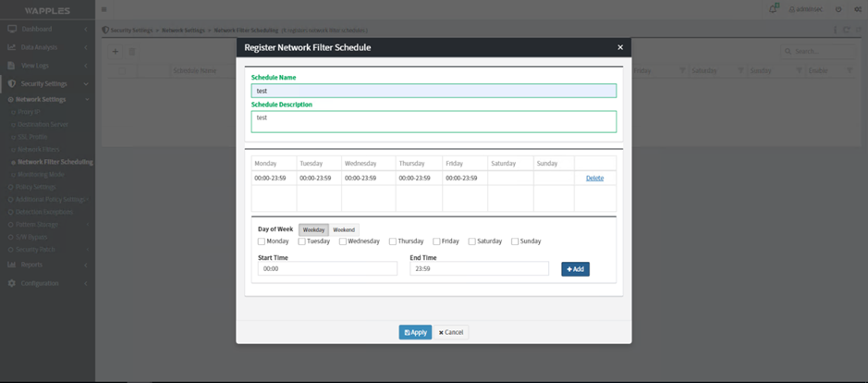868x383 pixels.
Task: Click the Configuration gear icon in sidebar
Action: coord(12,283)
